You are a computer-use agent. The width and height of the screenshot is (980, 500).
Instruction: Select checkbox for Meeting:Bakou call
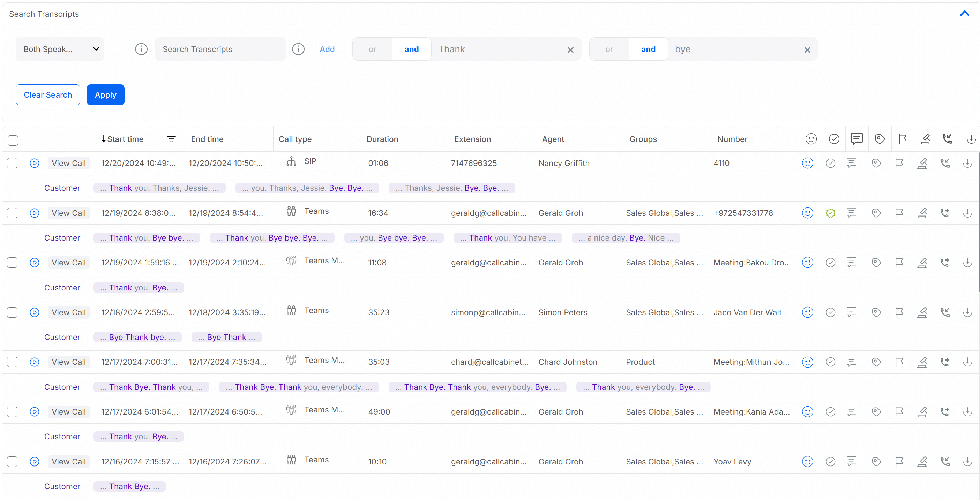(x=12, y=263)
